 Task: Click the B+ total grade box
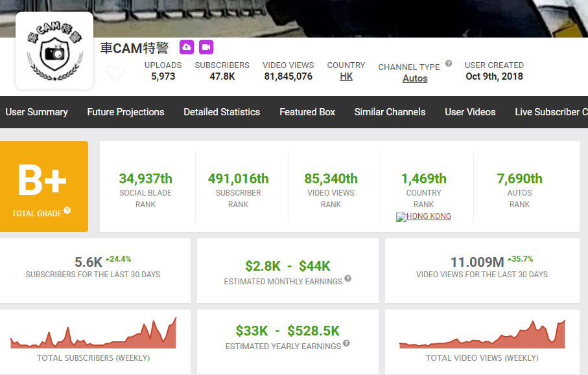[x=44, y=186]
